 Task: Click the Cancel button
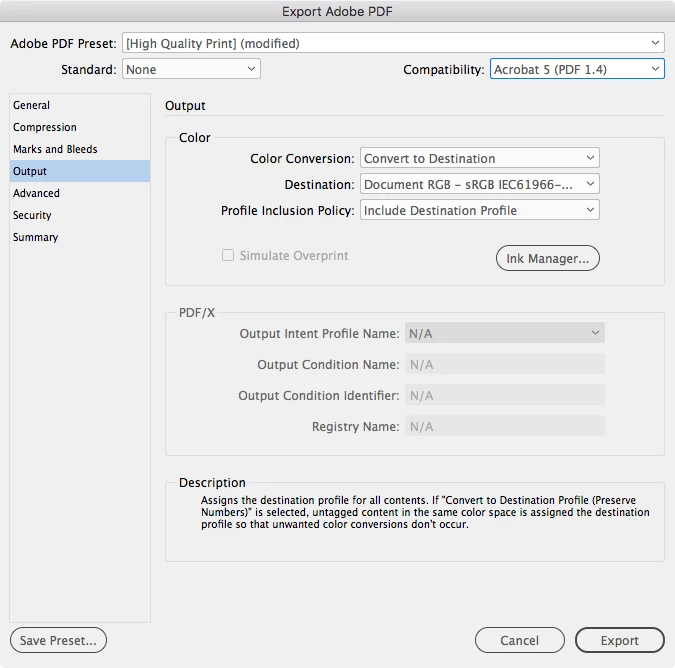pyautogui.click(x=520, y=640)
